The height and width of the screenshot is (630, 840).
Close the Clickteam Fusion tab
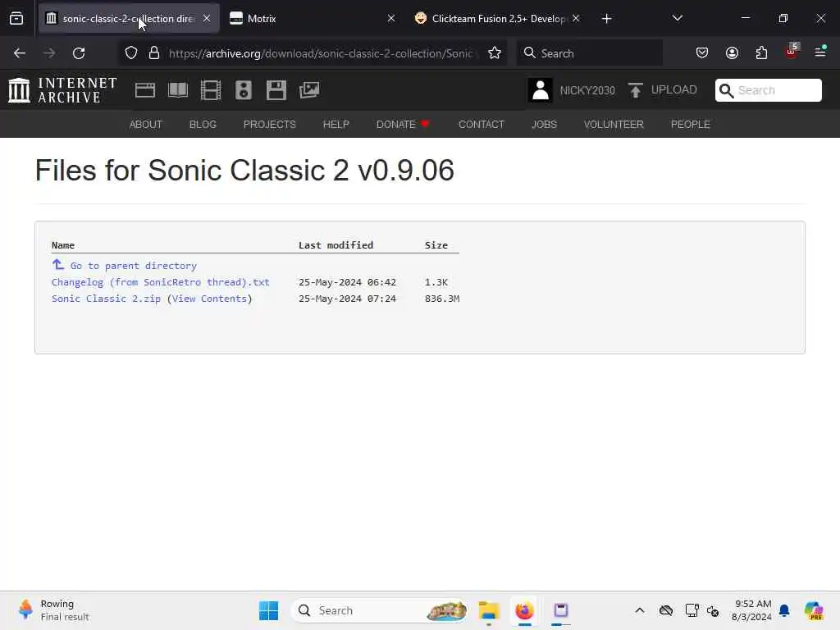(576, 19)
